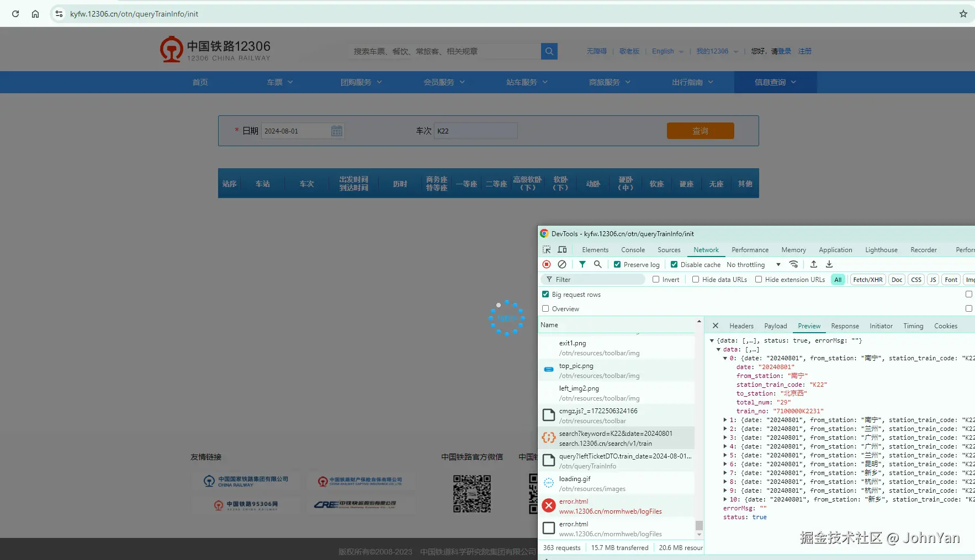Open the No throttling dropdown

click(754, 265)
